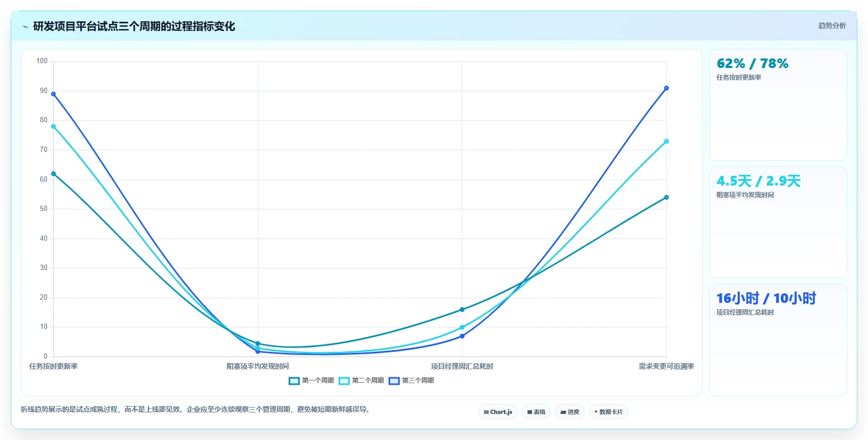This screenshot has width=868, height=440.
Task: Click the 阻塞项平均发现时间 x-axis label
Action: (x=258, y=366)
